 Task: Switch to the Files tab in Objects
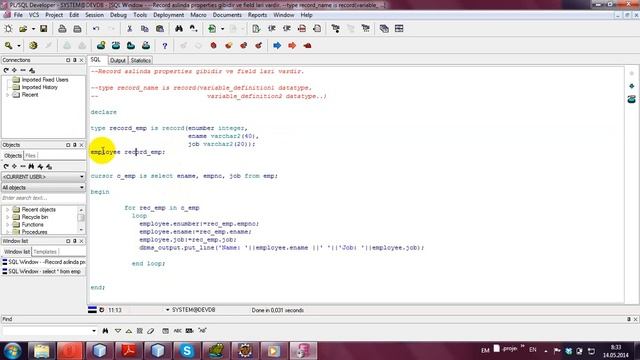(31, 156)
